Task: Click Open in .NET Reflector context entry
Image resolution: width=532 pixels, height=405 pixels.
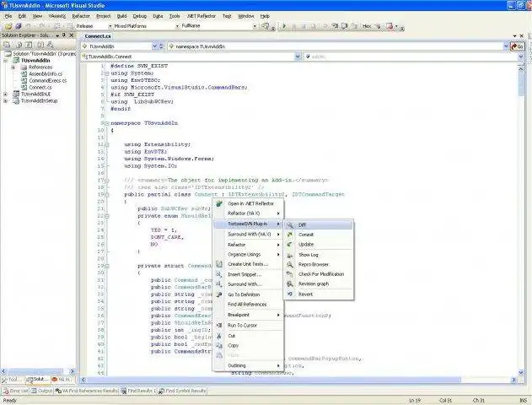Action: point(248,203)
